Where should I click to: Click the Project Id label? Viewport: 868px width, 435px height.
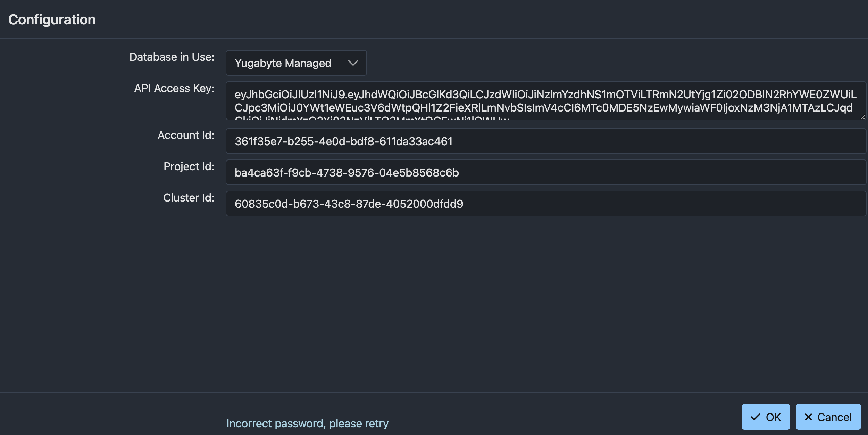click(189, 166)
